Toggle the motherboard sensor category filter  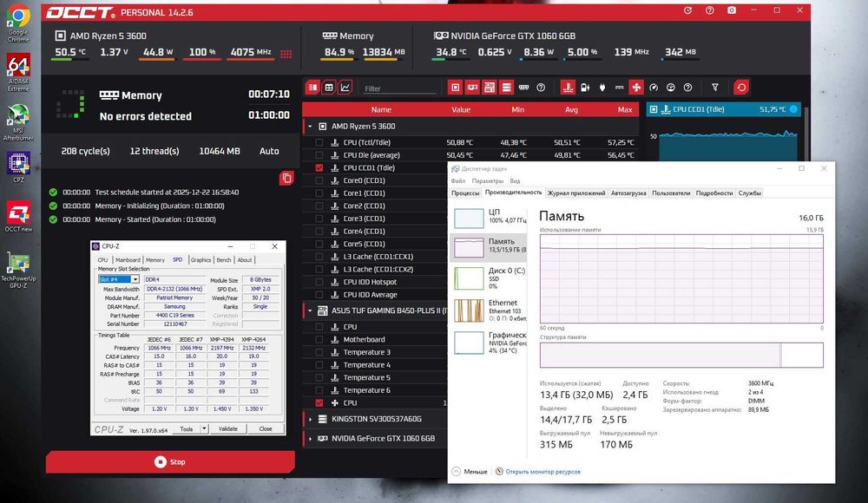click(x=490, y=88)
